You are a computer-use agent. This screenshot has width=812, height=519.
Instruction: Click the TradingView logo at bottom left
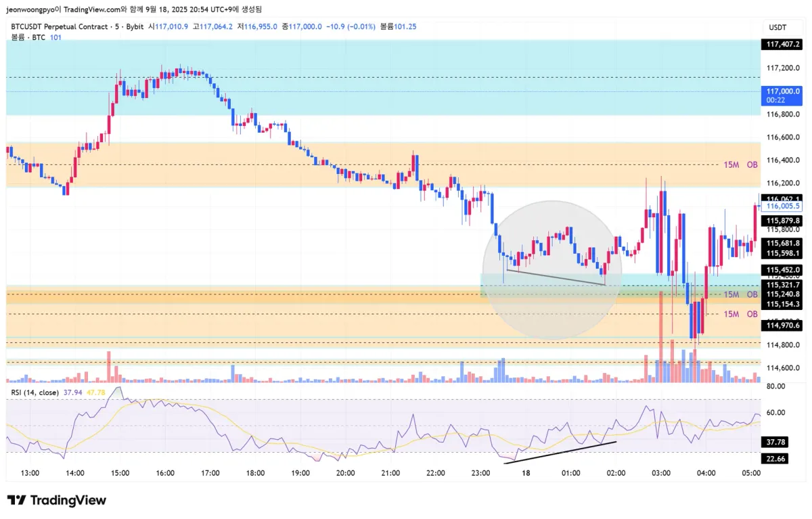pos(57,500)
